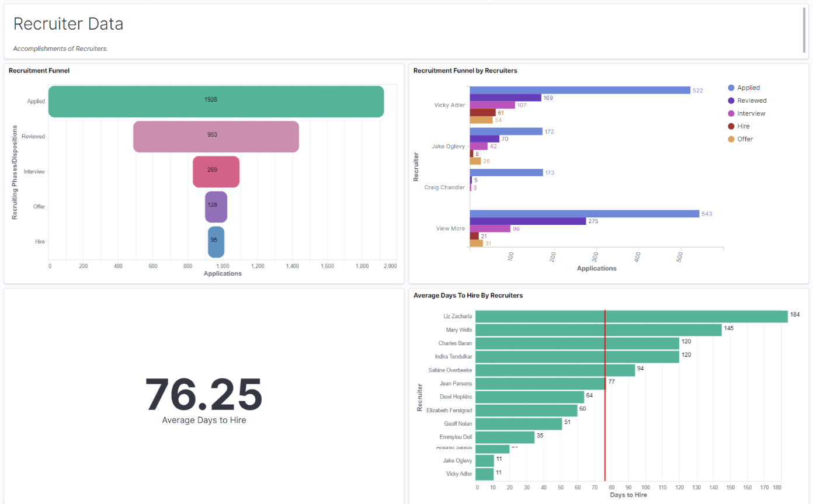This screenshot has height=504, width=813.
Task: Open the Recruiter Data dashboard title
Action: click(68, 24)
